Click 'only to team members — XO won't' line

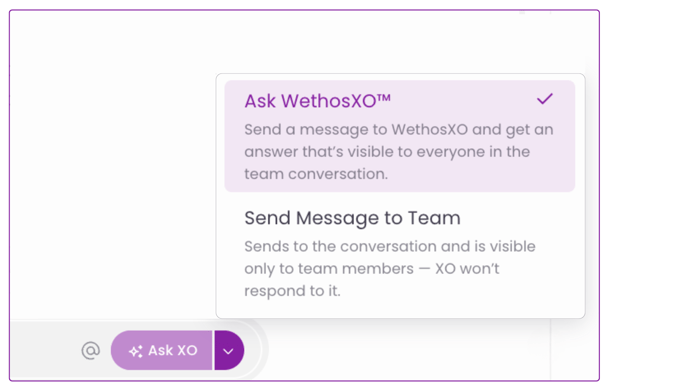(372, 269)
